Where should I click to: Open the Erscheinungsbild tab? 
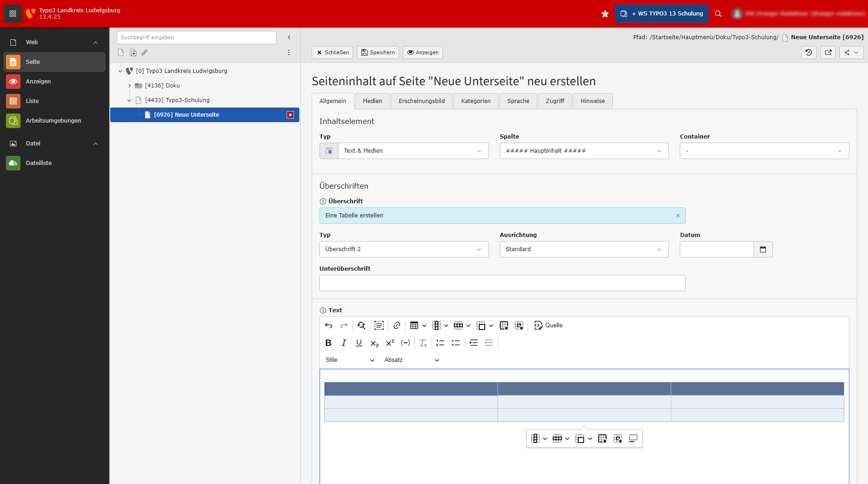click(x=421, y=101)
